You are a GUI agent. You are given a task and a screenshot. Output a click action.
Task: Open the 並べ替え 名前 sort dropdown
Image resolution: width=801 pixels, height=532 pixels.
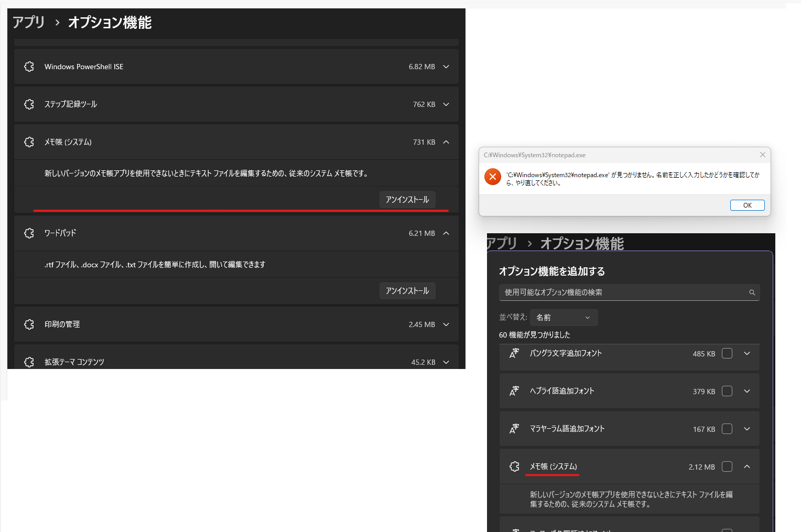564,318
